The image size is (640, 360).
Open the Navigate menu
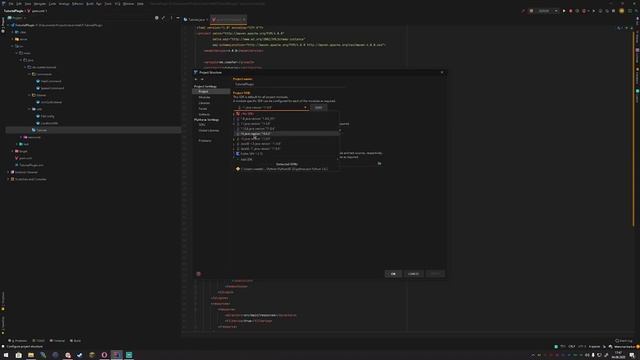click(x=40, y=4)
